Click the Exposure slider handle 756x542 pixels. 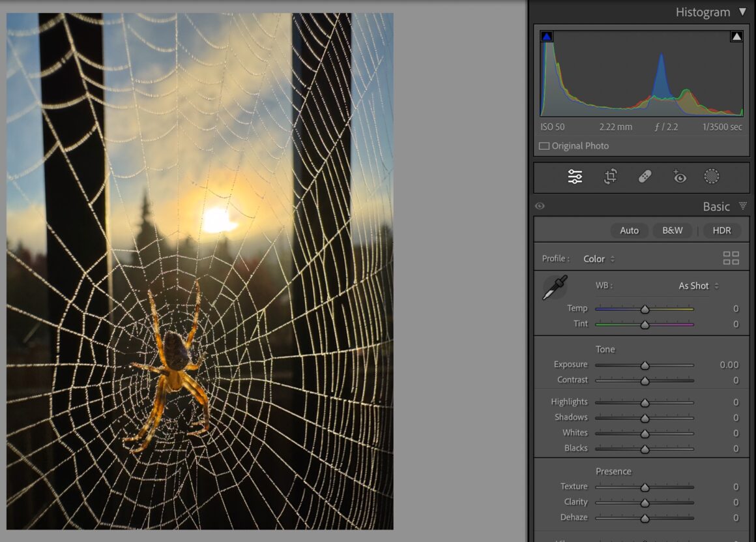pyautogui.click(x=645, y=365)
